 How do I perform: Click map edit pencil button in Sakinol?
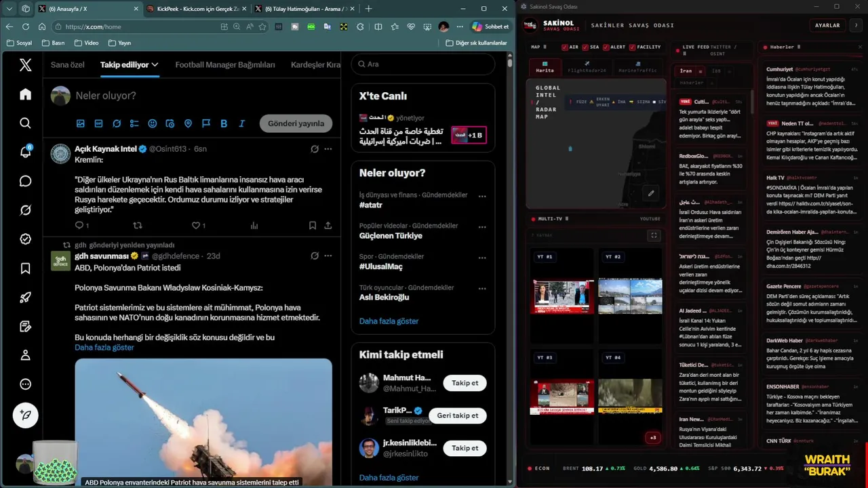click(651, 193)
